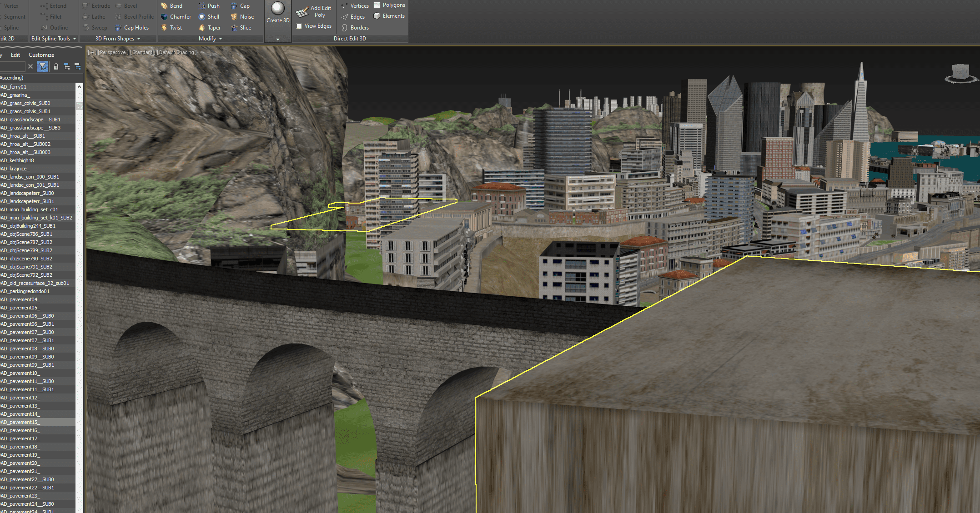Apply the Slice modifier
980x513 pixels.
click(x=241, y=28)
